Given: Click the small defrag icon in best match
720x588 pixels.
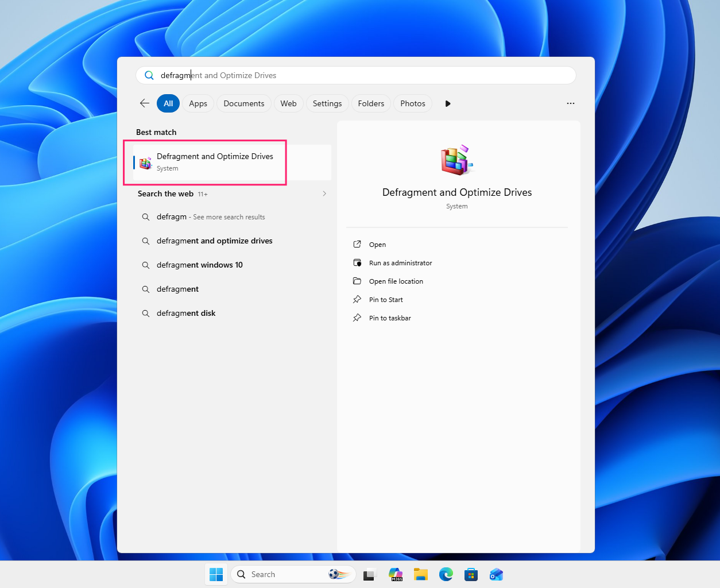Looking at the screenshot, I should coord(146,163).
